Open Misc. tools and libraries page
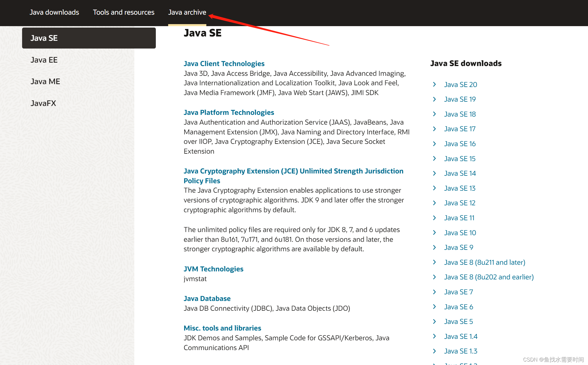Image resolution: width=588 pixels, height=365 pixels. click(x=222, y=328)
